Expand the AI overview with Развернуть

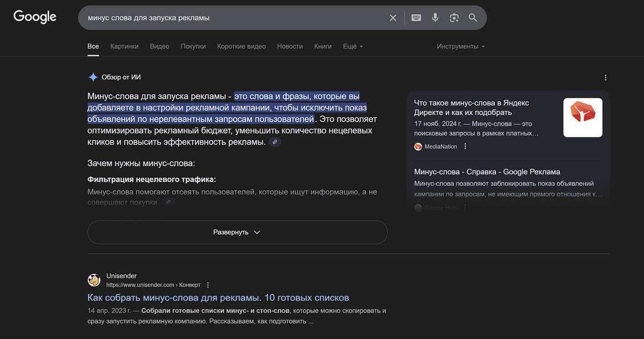pyautogui.click(x=237, y=232)
